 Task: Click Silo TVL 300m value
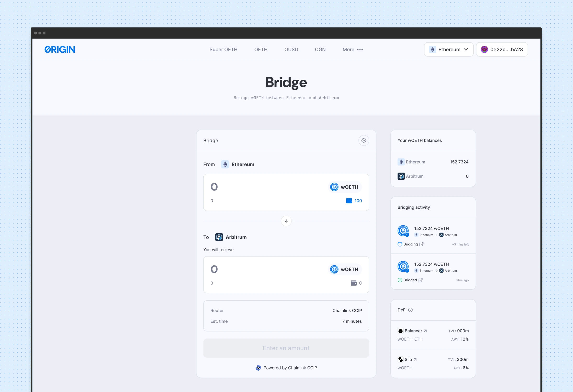463,359
